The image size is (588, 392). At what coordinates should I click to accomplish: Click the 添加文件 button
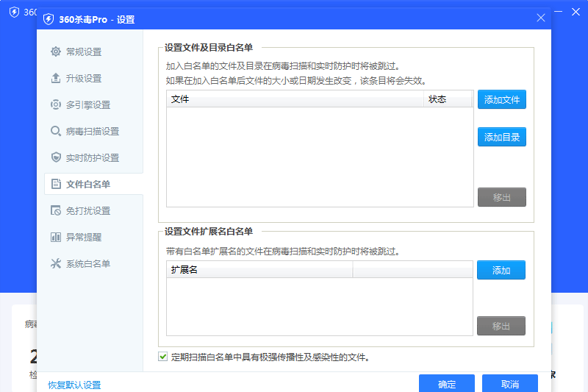click(502, 99)
